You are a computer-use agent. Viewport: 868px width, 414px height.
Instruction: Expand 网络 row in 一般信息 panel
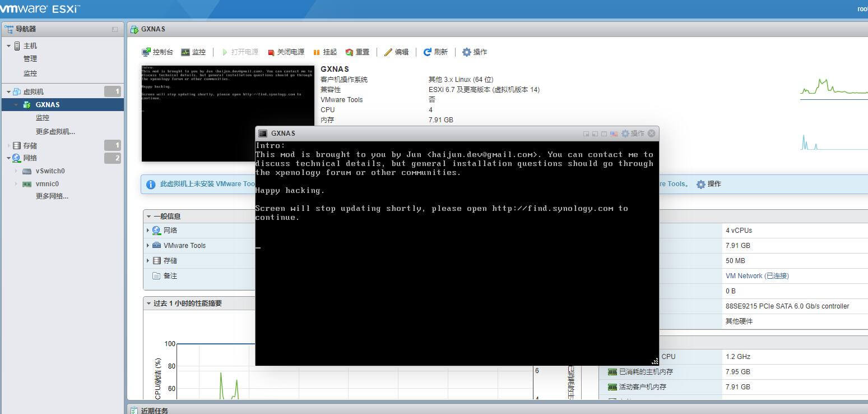148,231
